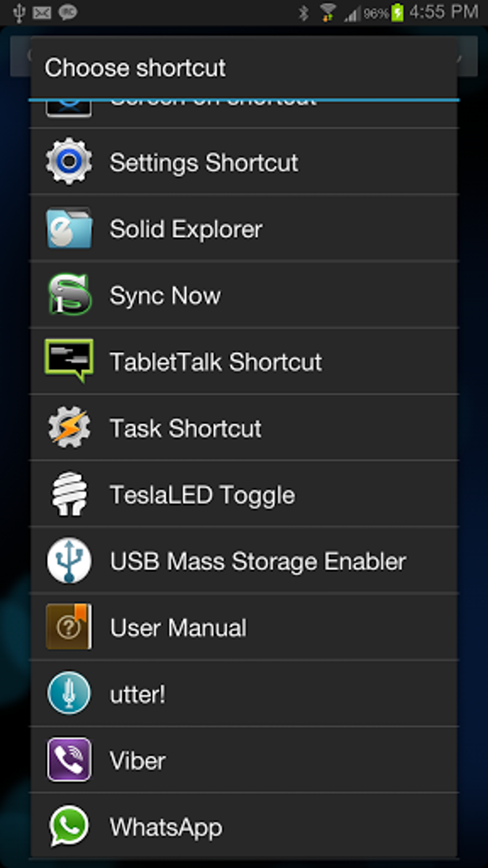Select the Task Shortcut list label
The width and height of the screenshot is (488, 868).
[x=186, y=428]
